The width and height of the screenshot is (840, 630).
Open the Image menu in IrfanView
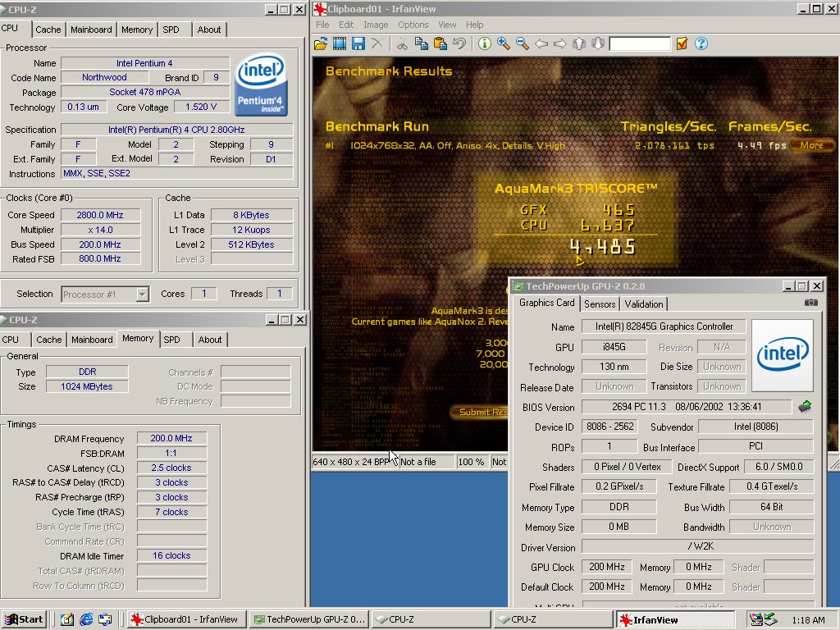376,25
